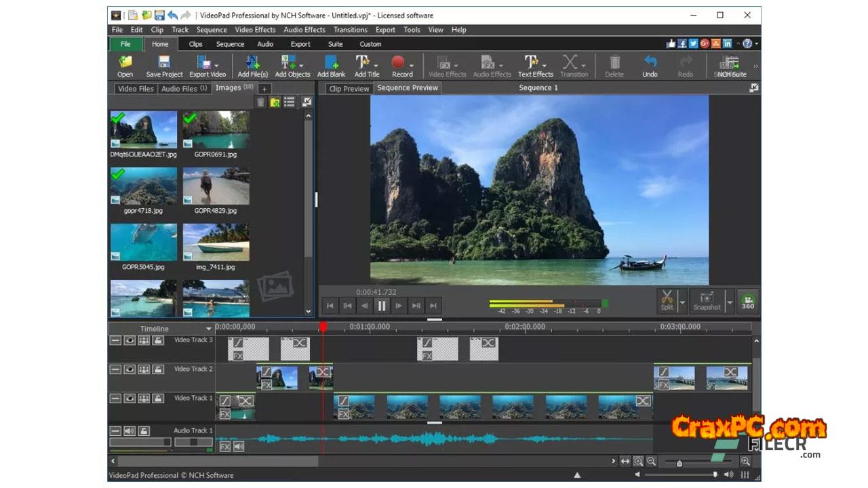
Task: Switch to the Audio Files tab
Action: (x=183, y=89)
